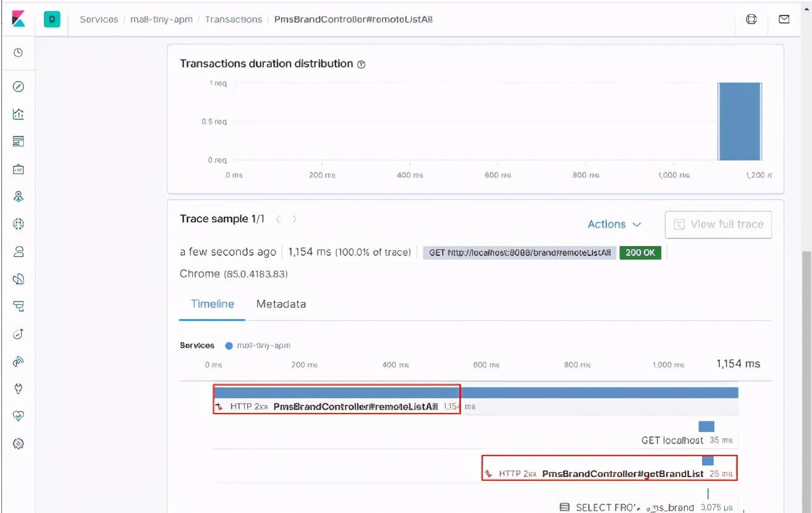The width and height of the screenshot is (812, 513).
Task: Select the SELECT FROM pms_brand span
Action: click(x=635, y=507)
